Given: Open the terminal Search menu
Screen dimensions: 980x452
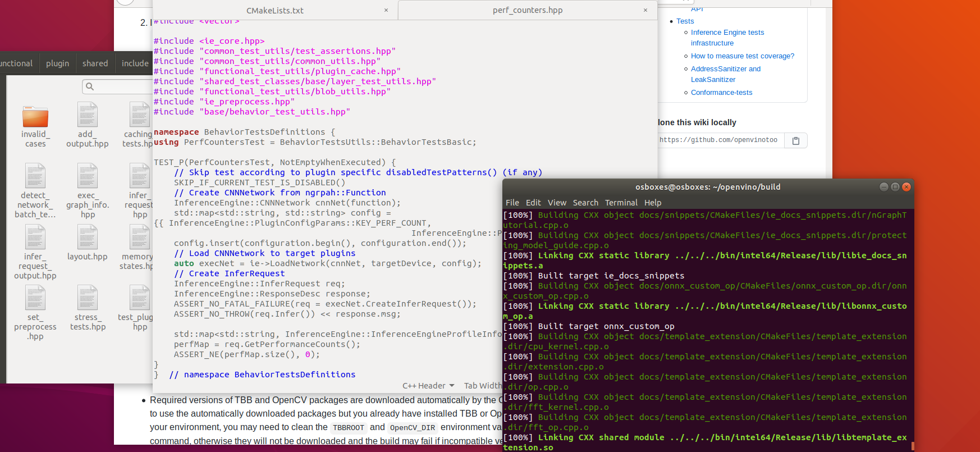Looking at the screenshot, I should pos(585,203).
